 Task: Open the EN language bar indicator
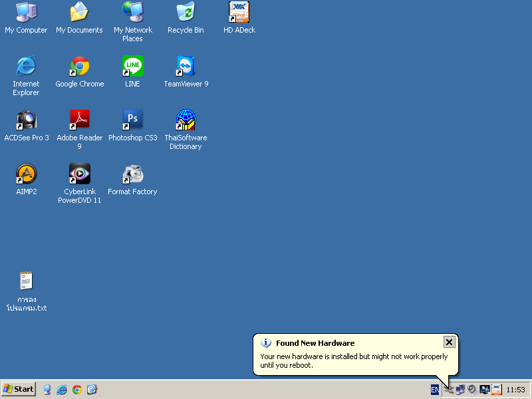435,390
